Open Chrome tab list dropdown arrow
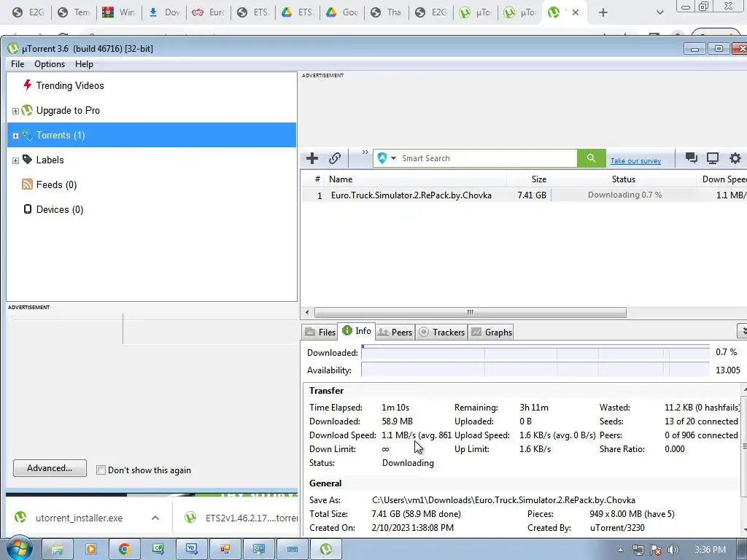747x560 pixels. (659, 12)
